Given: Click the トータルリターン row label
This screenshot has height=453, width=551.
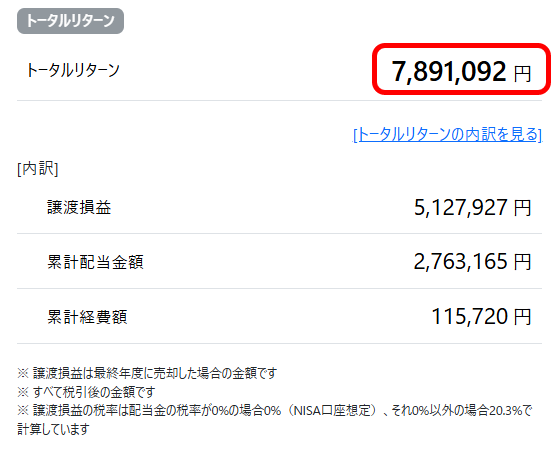Looking at the screenshot, I should coord(73,70).
